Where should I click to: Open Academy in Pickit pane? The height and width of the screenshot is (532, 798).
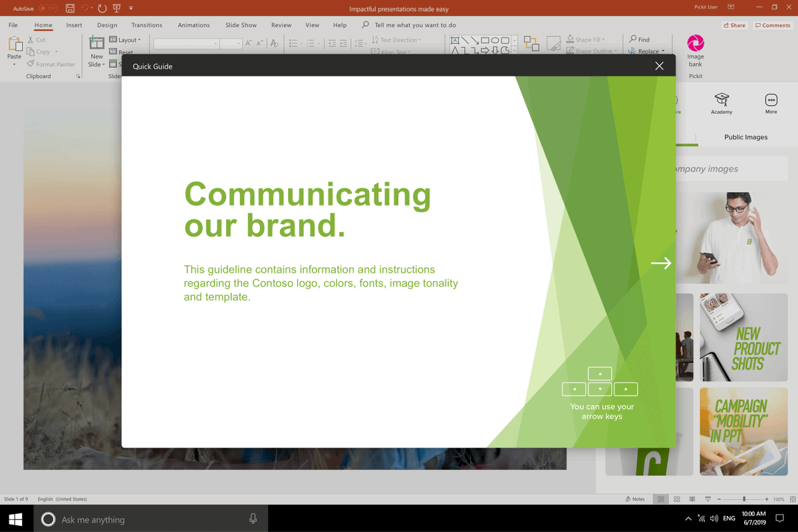[722, 103]
